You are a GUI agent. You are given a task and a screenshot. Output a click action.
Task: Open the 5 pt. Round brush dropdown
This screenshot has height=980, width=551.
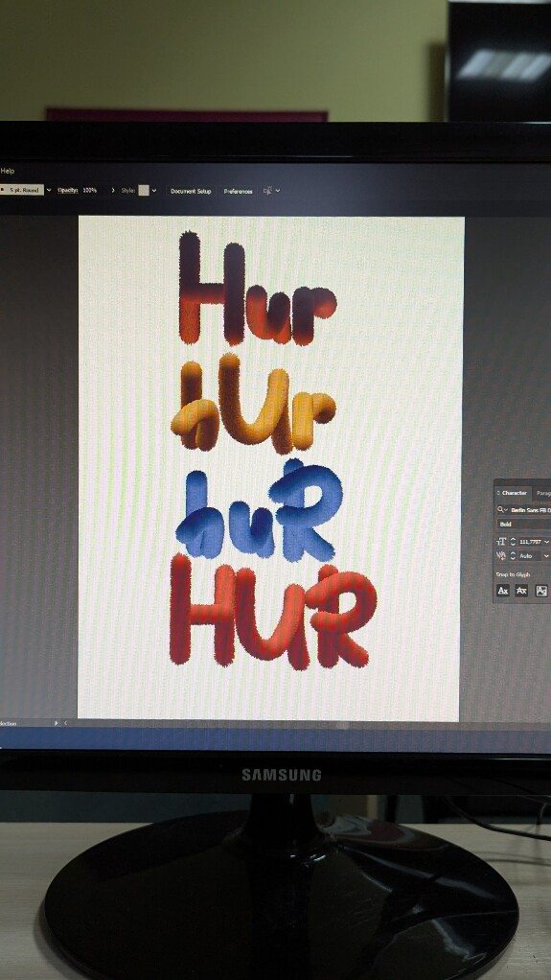click(x=22, y=190)
